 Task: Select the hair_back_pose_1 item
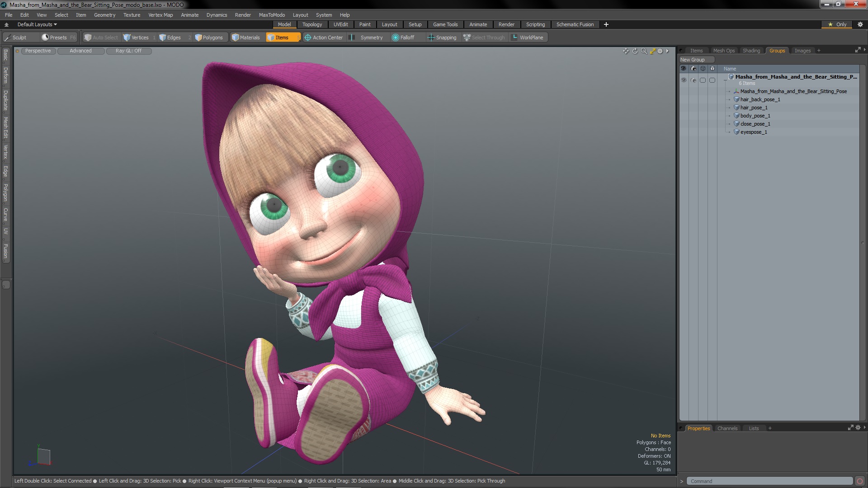coord(760,99)
